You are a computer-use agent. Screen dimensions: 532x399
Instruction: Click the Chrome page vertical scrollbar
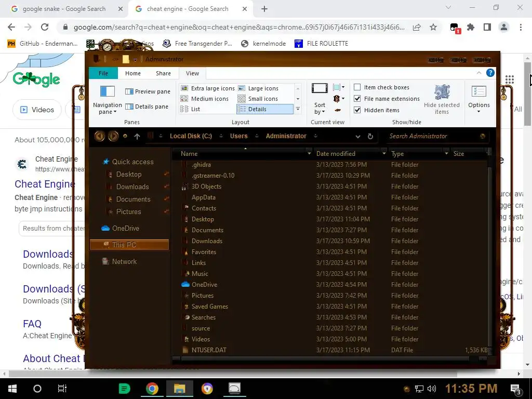tap(528, 94)
